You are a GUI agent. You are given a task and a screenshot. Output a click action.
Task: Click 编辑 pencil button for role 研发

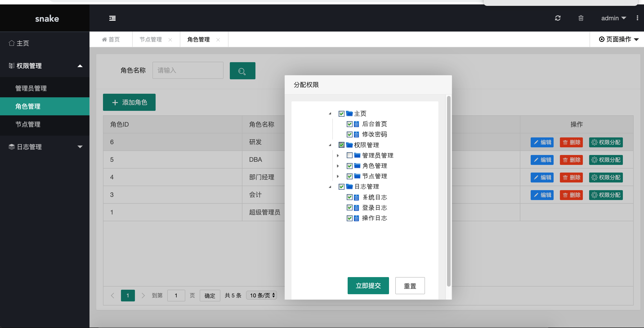[x=542, y=142]
